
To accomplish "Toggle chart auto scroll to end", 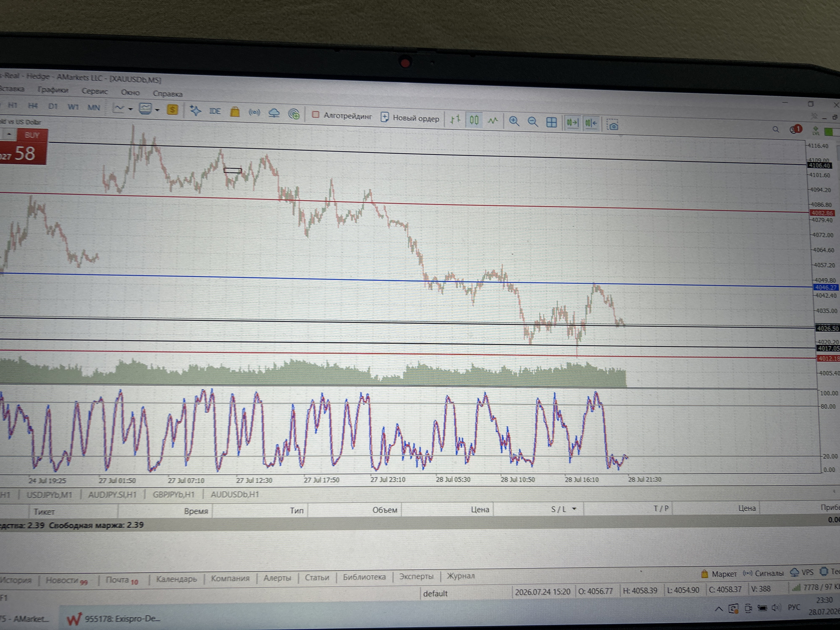I will tap(572, 123).
